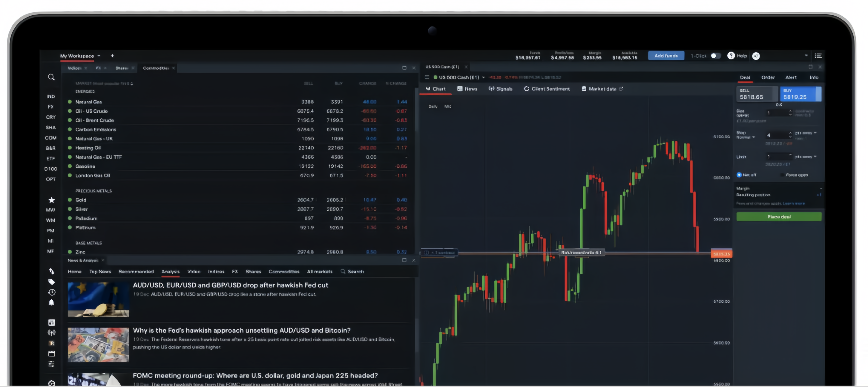
Task: Click the BUY 5819.25 price button
Action: click(801, 94)
